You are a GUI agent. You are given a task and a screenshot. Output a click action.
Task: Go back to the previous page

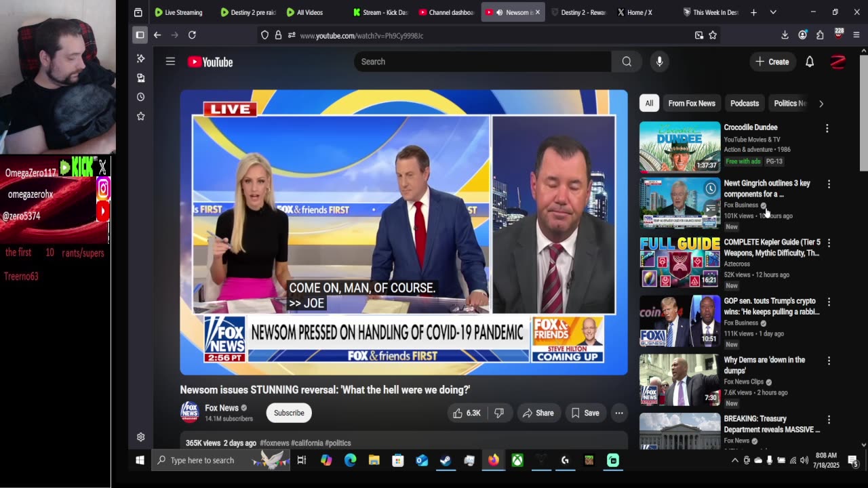(x=157, y=35)
